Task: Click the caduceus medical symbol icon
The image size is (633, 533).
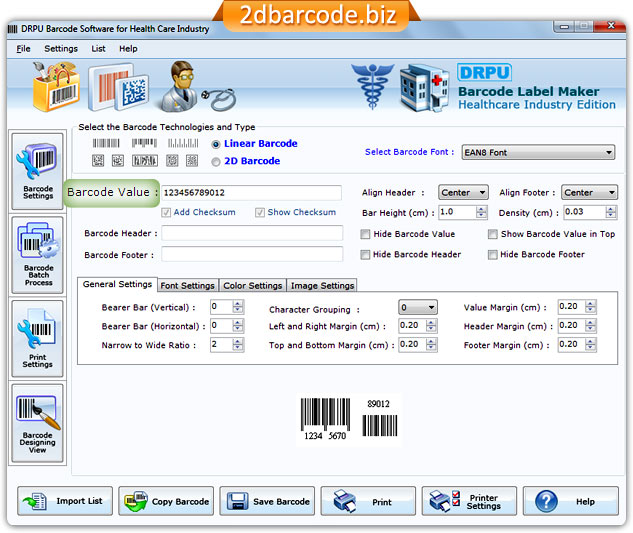Action: tap(372, 86)
